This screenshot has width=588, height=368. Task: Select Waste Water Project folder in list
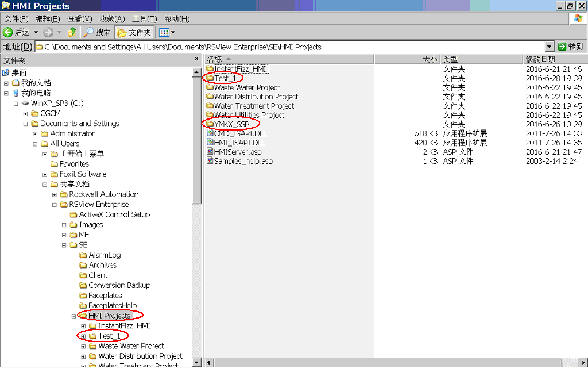[243, 87]
